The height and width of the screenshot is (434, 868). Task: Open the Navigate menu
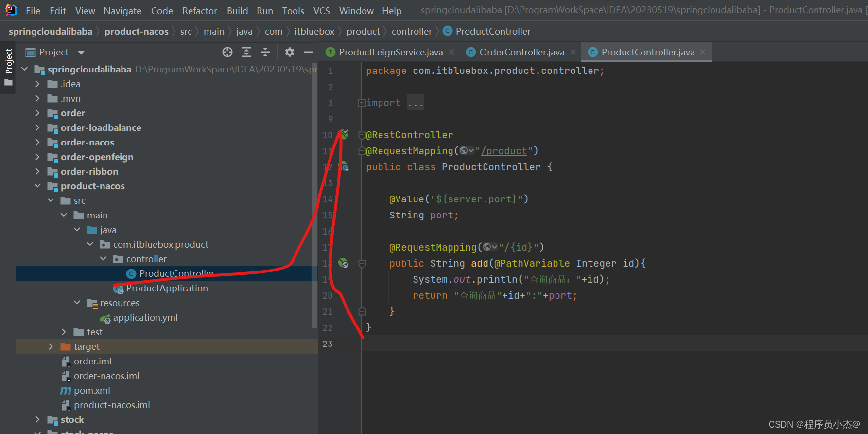click(x=122, y=11)
